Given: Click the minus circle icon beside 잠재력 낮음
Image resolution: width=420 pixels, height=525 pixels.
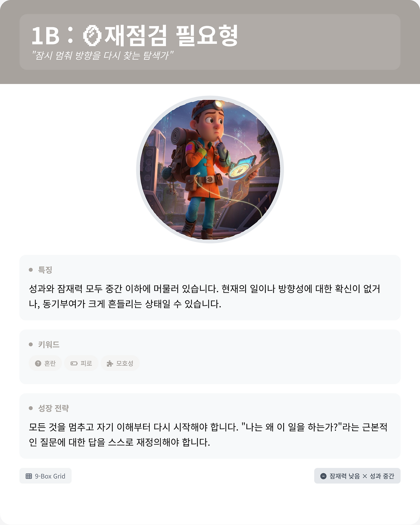Looking at the screenshot, I should point(323,476).
